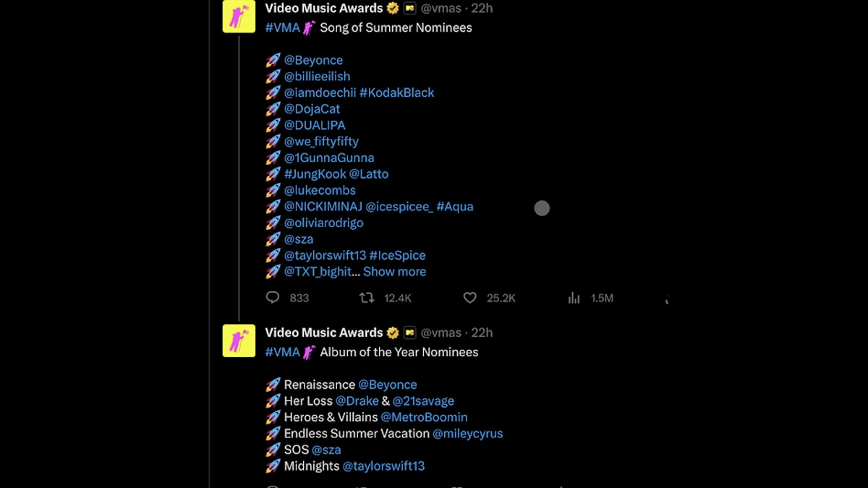
Task: Expand the tweet with Show more
Action: point(394,272)
